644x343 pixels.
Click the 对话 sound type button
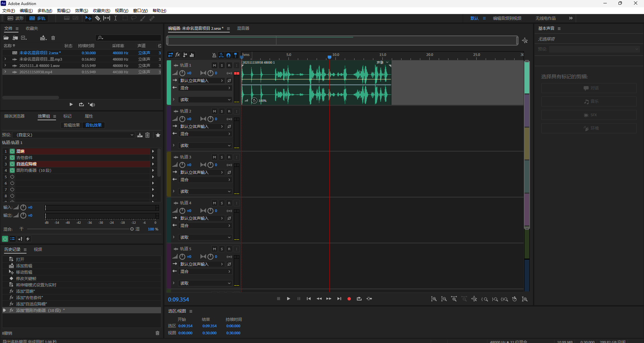[589, 88]
